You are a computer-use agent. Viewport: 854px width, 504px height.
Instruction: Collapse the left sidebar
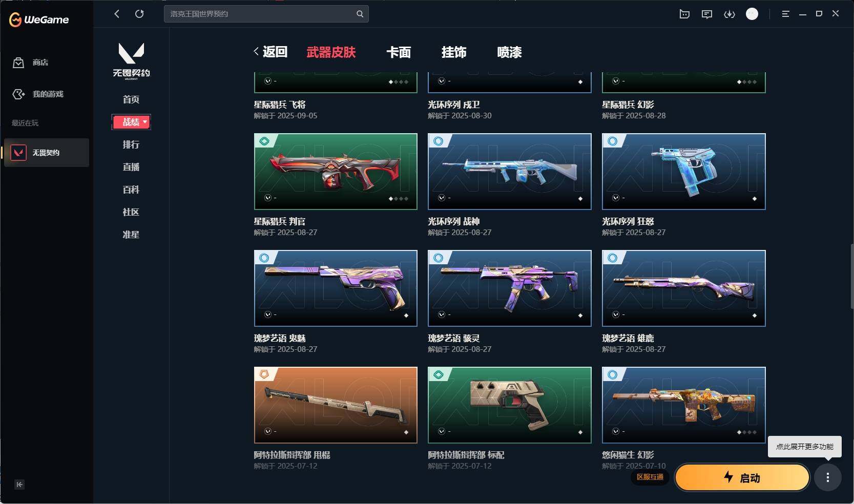pos(19,485)
